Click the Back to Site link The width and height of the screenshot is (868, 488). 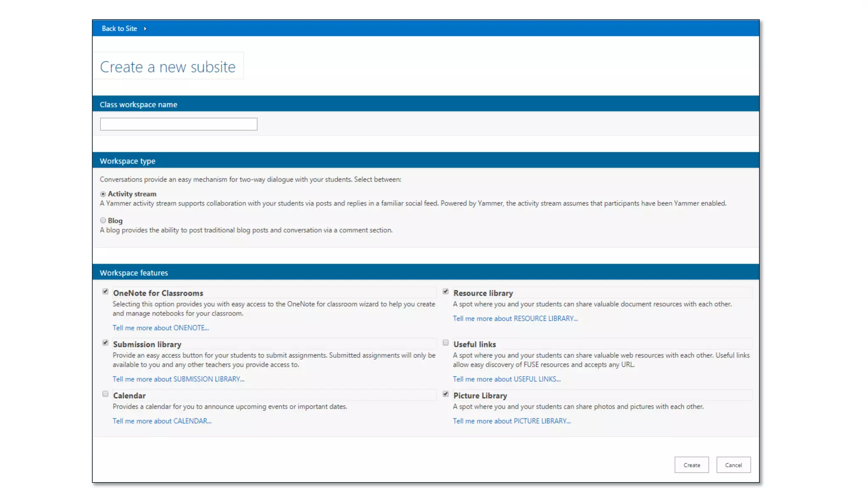click(119, 29)
